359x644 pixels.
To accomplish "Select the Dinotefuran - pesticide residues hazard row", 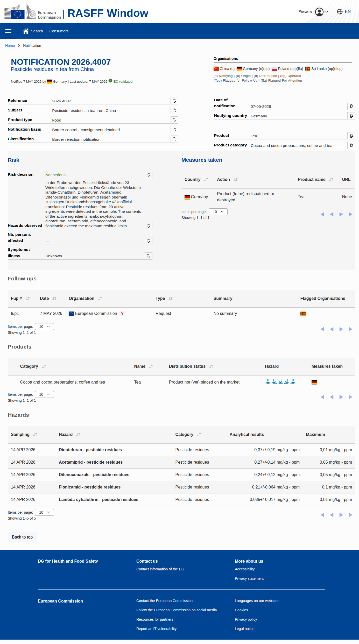I will 181,450.
